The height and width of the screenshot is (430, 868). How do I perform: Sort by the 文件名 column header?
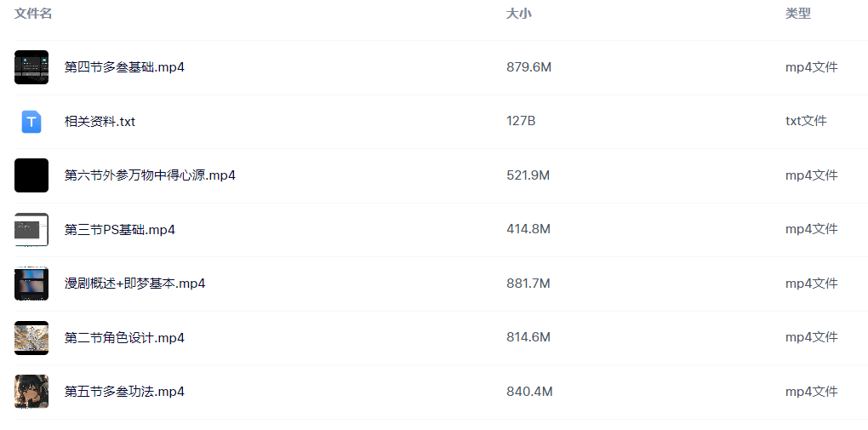point(33,14)
